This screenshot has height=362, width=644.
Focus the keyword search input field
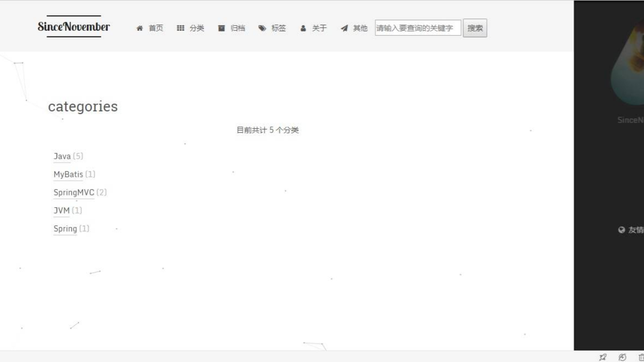418,28
